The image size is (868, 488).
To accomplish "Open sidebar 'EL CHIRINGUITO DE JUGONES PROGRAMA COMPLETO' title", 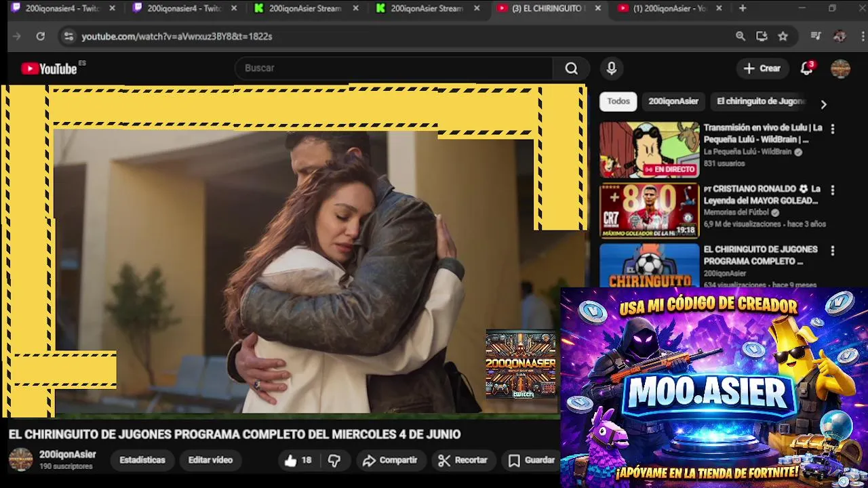I will pyautogui.click(x=760, y=256).
